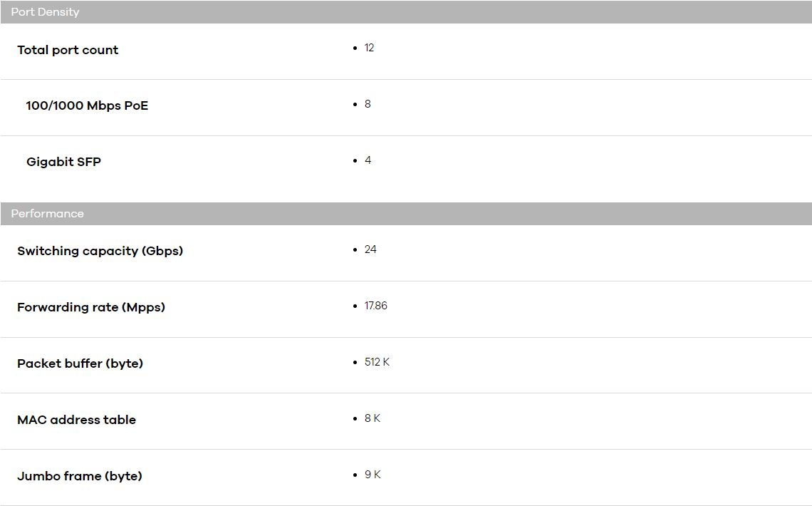Viewport: 812px width, 506px height.
Task: Click the packet buffer value 512 K
Action: tap(377, 362)
